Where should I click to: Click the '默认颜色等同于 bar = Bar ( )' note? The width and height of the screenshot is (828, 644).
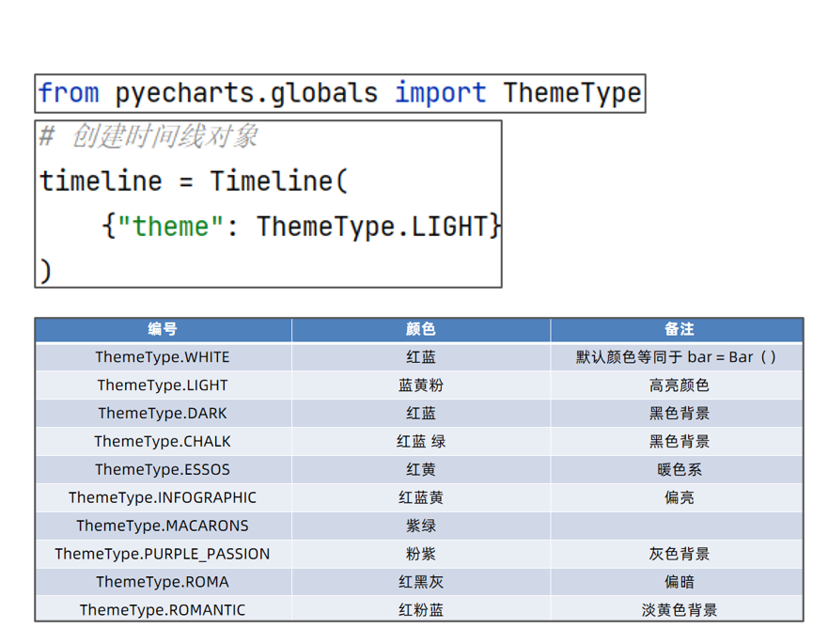[677, 357]
